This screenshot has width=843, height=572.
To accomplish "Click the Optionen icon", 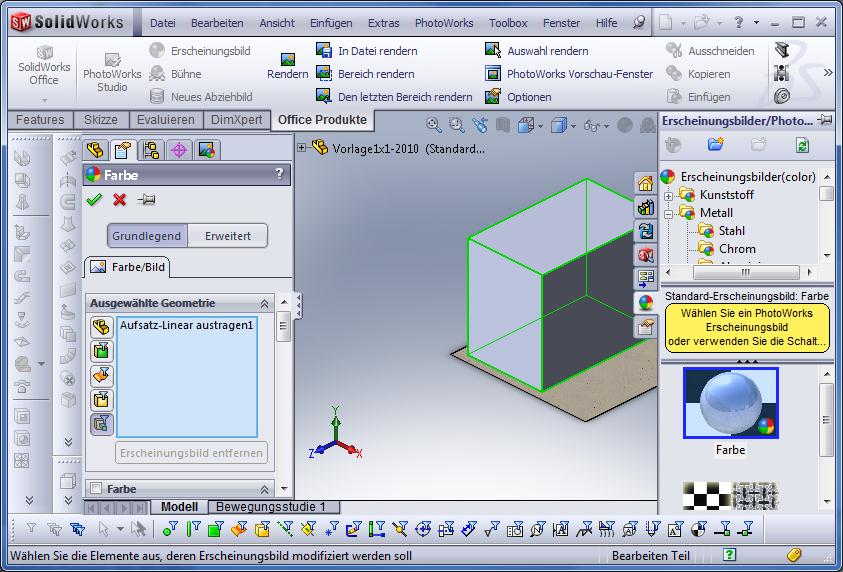I will coord(492,97).
